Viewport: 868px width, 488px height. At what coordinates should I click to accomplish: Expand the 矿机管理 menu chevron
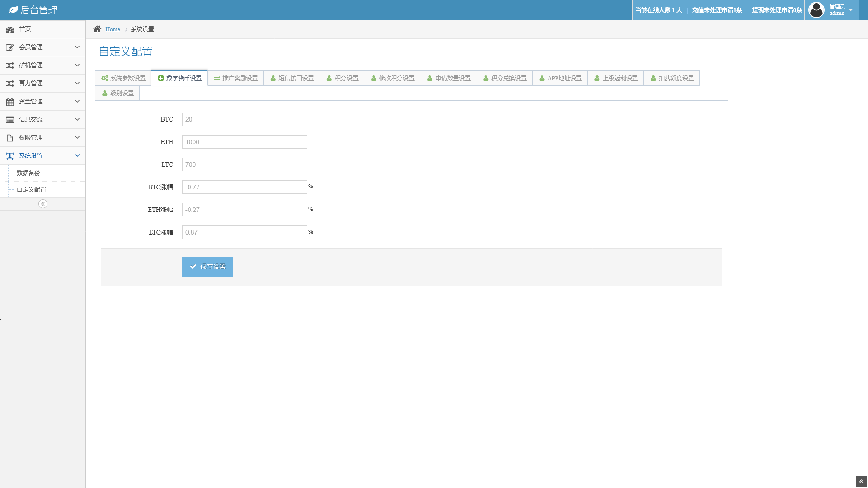click(77, 65)
